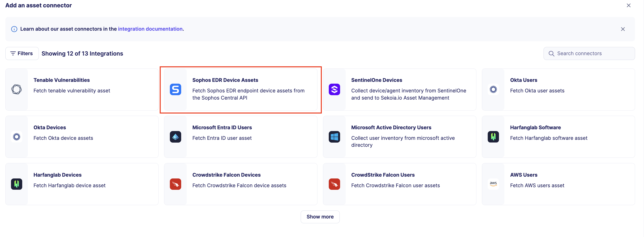Click 'Collect user inventory from microsoft active directory' text
This screenshot has width=644, height=237.
point(403,141)
